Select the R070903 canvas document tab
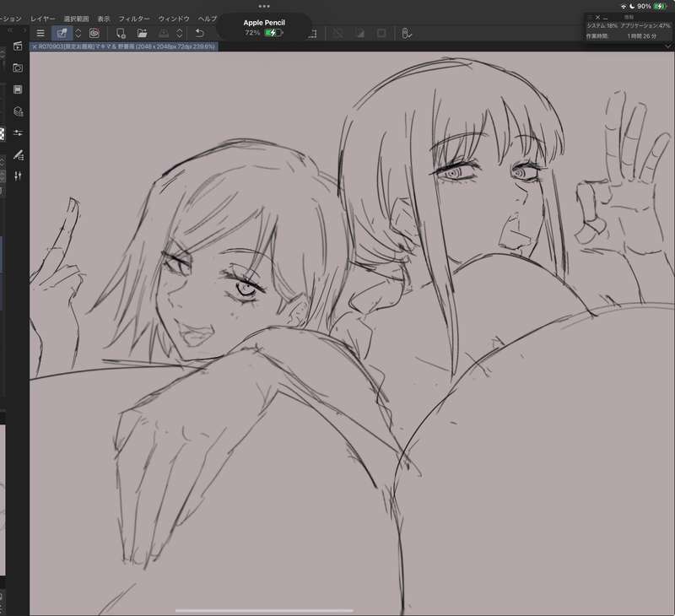Screen dimensions: 675x616 click(124, 46)
